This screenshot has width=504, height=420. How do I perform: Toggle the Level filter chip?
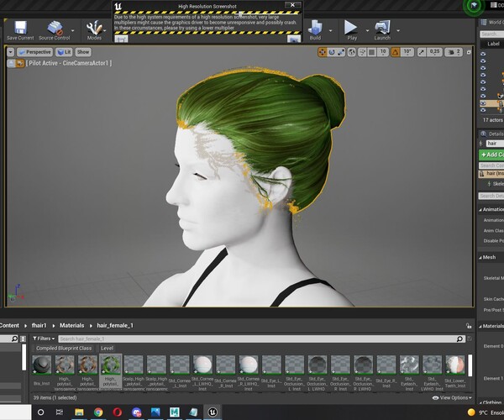tap(107, 348)
